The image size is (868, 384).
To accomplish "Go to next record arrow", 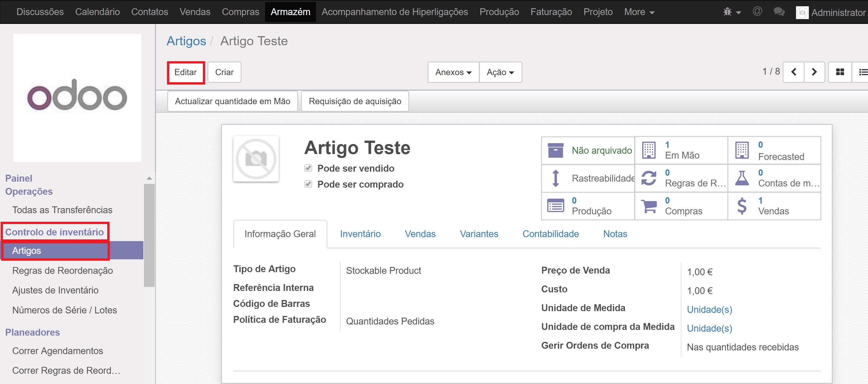I will (814, 72).
